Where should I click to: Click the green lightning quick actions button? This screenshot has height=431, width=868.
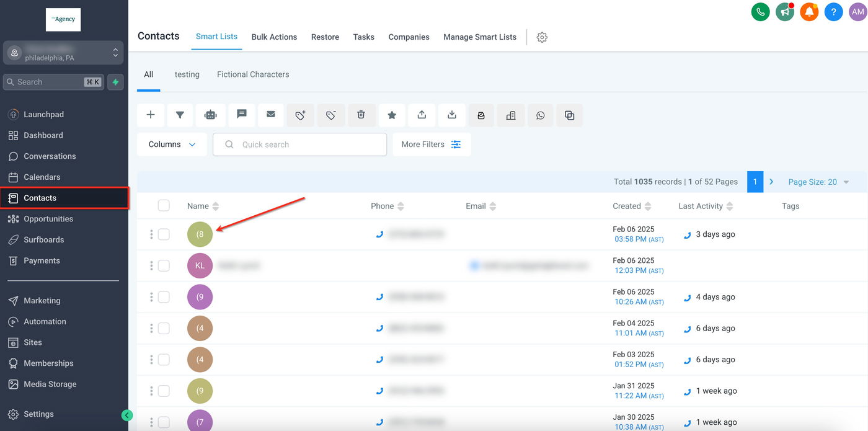115,82
